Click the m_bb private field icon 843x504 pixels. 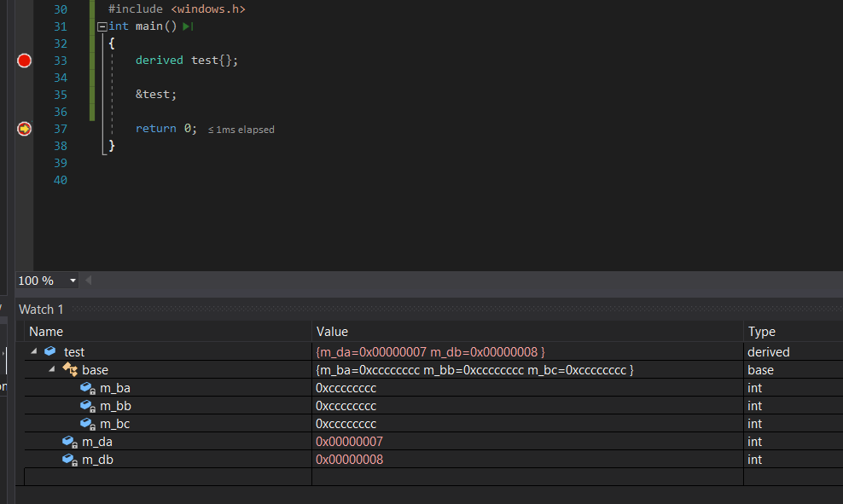pos(87,406)
